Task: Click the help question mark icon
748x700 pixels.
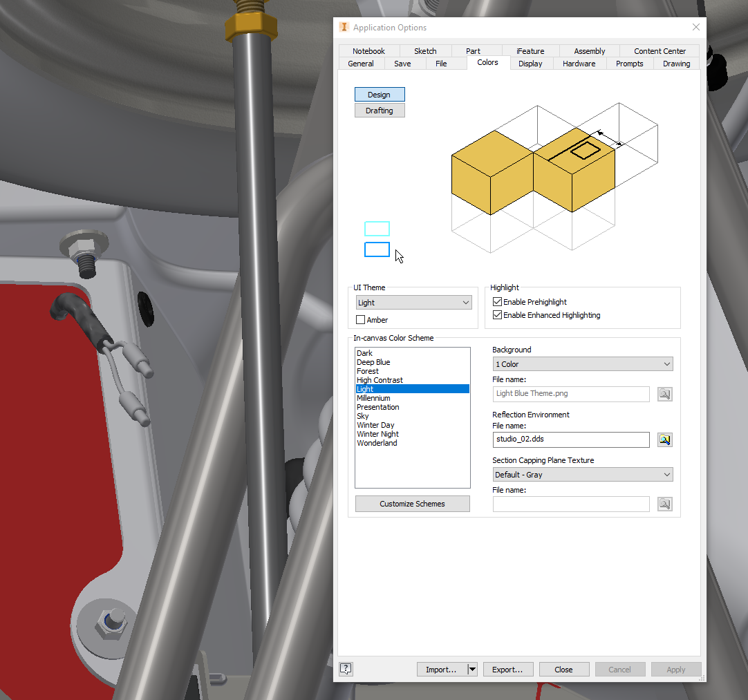Action: (346, 669)
